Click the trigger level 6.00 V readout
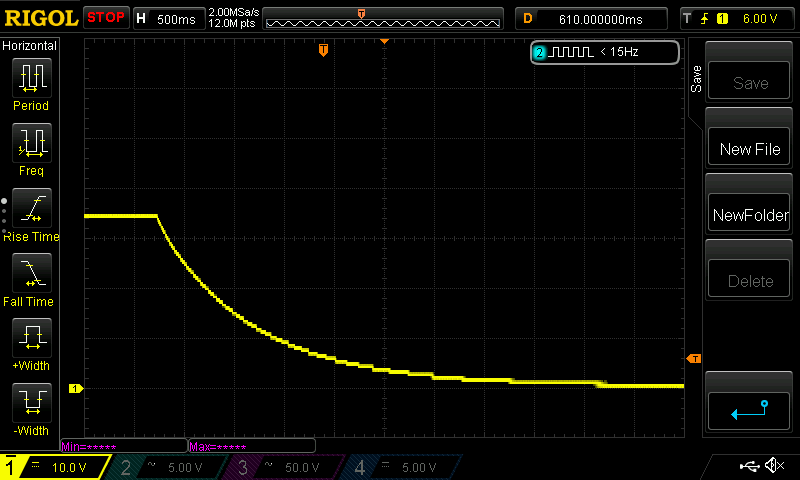This screenshot has width=800, height=480. [760, 19]
